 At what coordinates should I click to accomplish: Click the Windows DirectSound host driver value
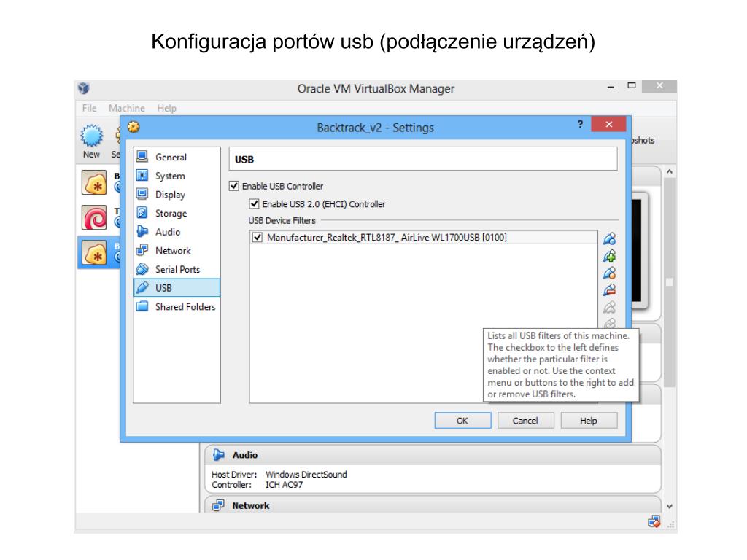(306, 474)
